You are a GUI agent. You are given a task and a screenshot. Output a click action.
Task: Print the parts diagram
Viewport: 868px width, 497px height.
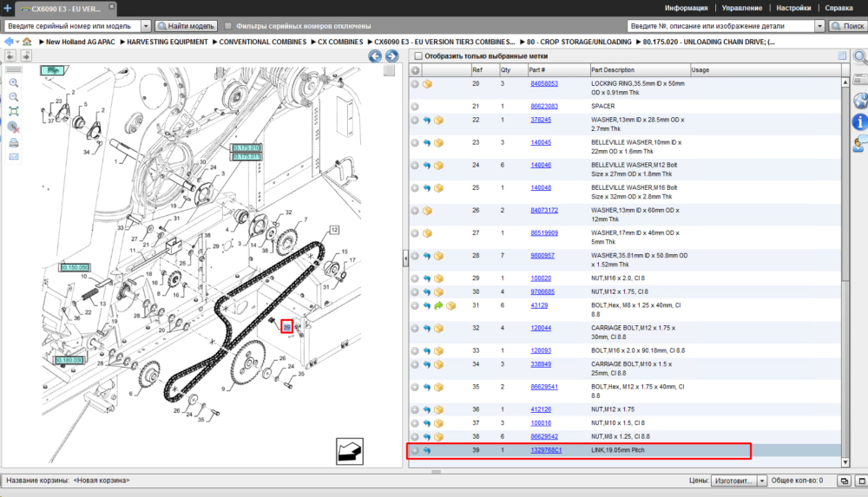click(x=14, y=143)
